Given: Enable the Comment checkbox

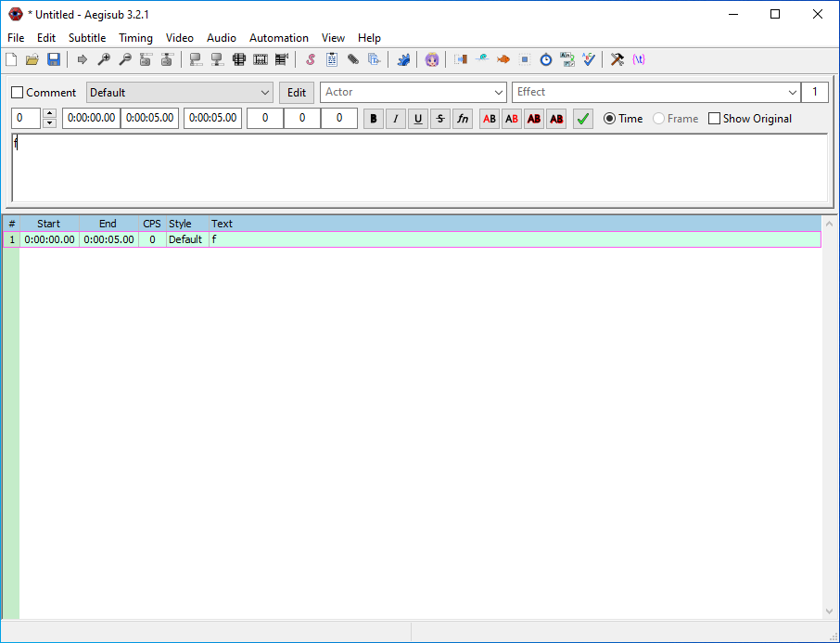Looking at the screenshot, I should [x=18, y=93].
